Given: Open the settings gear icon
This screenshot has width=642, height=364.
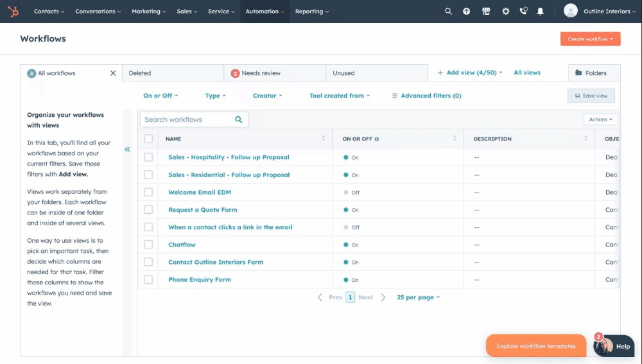Looking at the screenshot, I should (506, 12).
